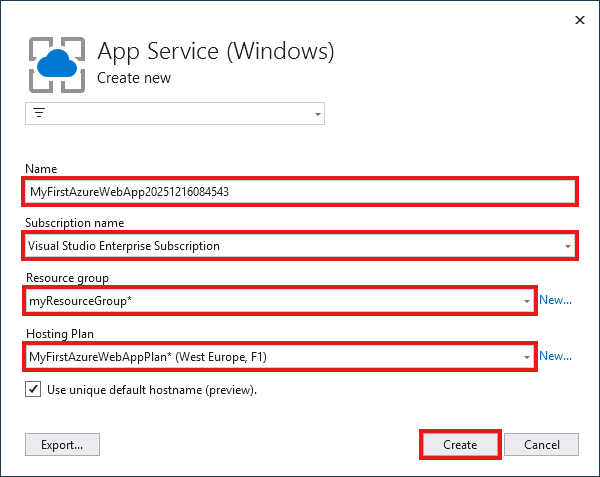
Task: Click the Cancel button
Action: coord(541,444)
